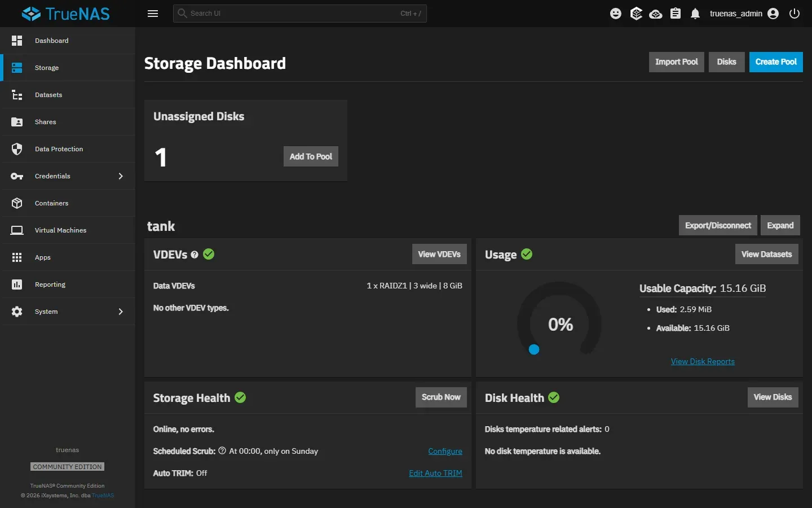Open Apps in sidebar

[68, 257]
